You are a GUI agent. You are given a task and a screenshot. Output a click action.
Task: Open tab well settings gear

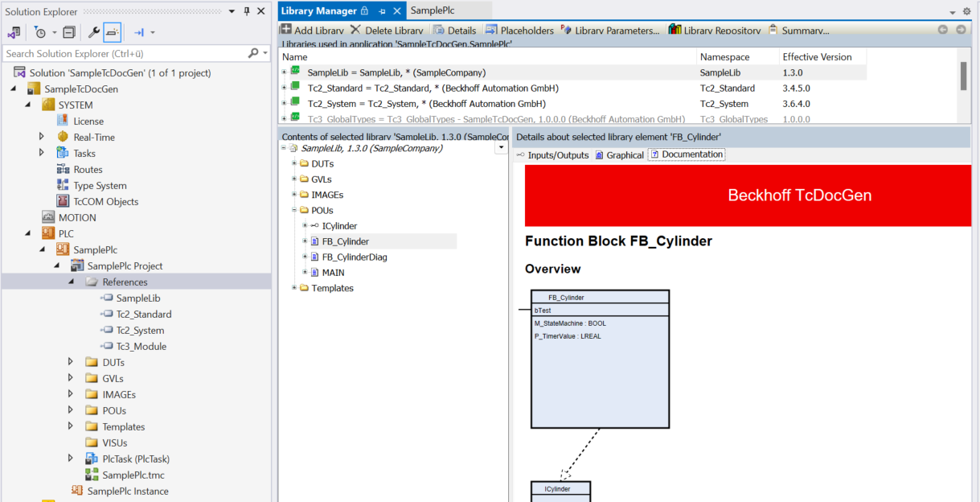(x=967, y=12)
